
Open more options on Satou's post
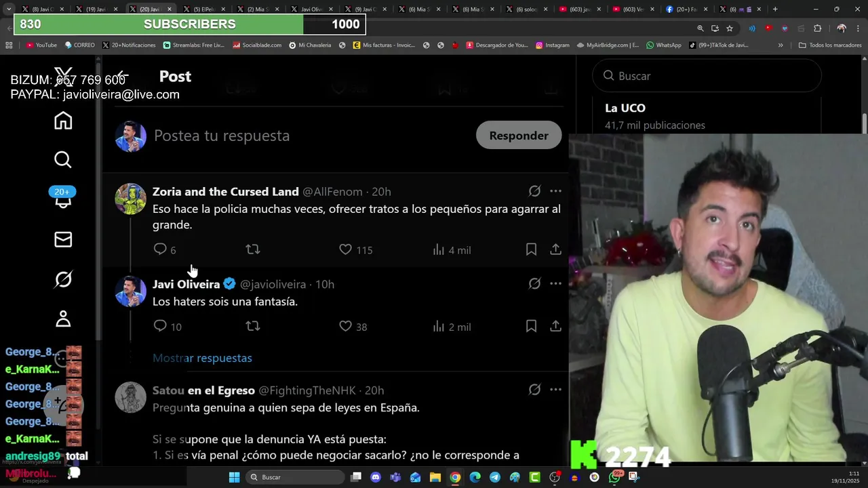(555, 390)
